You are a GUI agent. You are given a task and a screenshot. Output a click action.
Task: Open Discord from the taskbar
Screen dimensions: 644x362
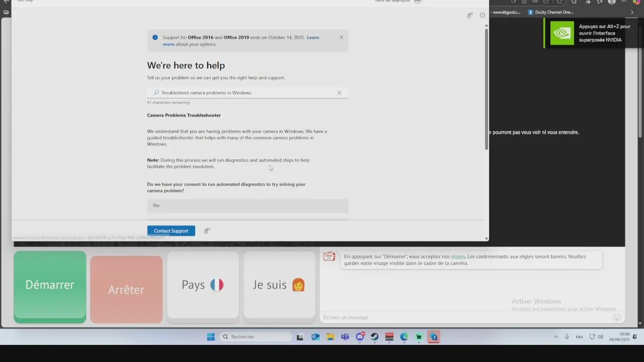coord(360,337)
